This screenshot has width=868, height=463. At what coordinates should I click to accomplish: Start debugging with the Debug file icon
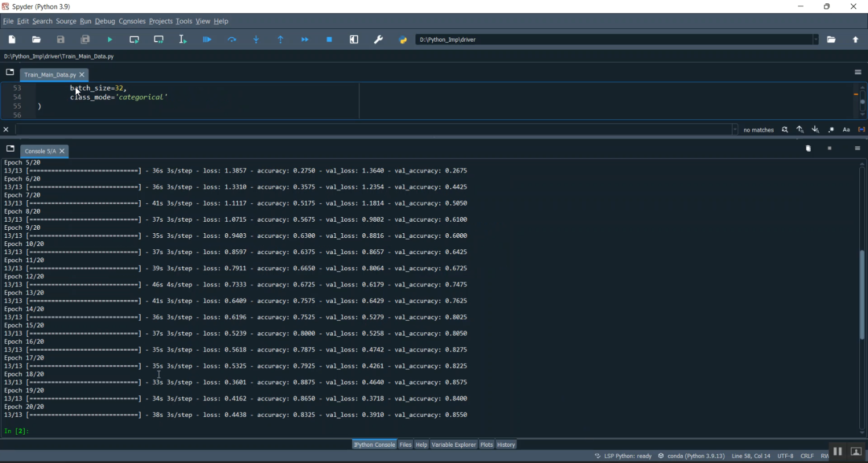pos(207,39)
